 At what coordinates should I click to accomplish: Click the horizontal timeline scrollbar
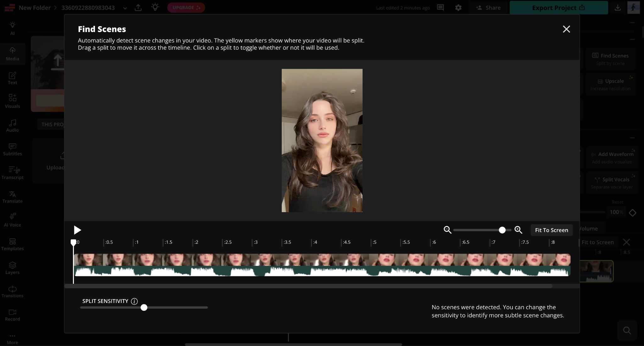308,286
